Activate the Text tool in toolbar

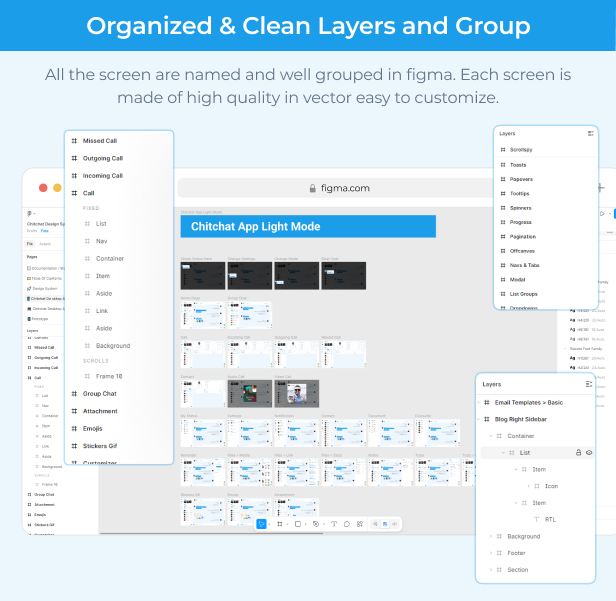click(x=334, y=523)
